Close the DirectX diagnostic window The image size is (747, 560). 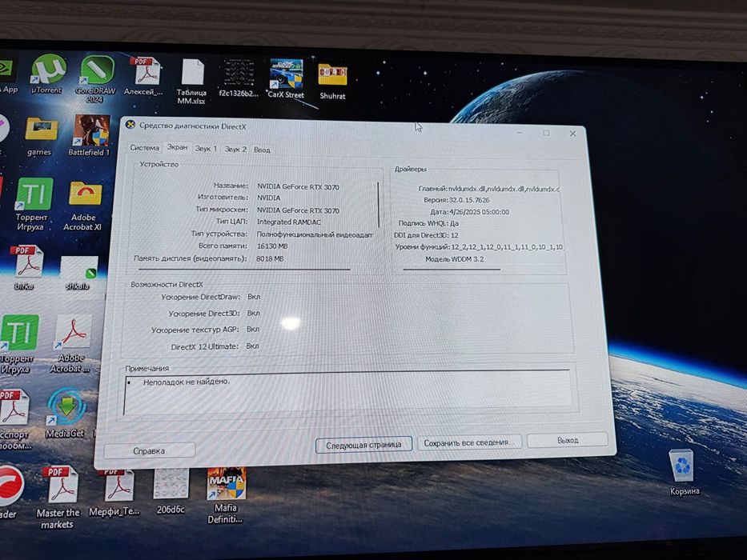(x=572, y=134)
